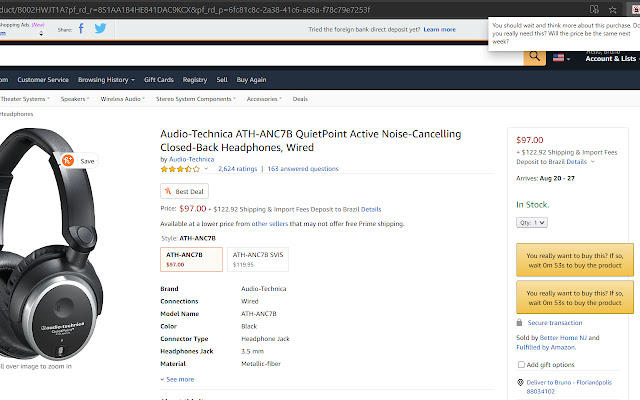Click the browser address bar URL

[x=184, y=9]
